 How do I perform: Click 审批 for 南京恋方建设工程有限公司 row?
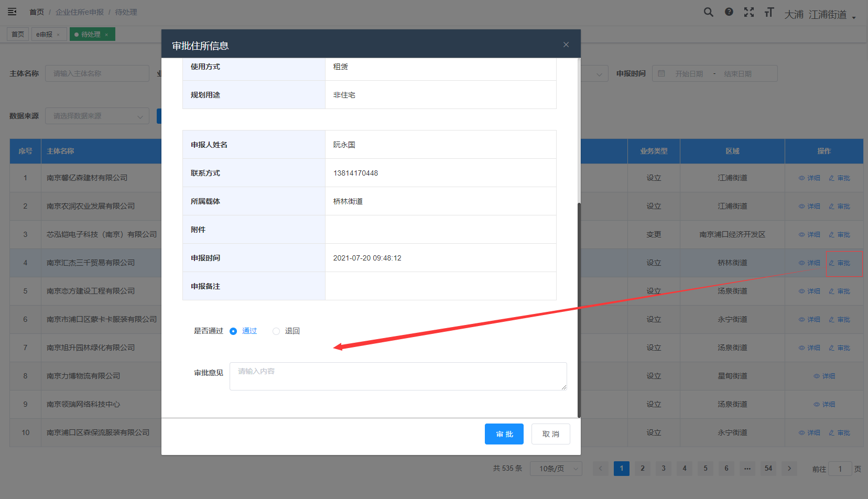coord(840,291)
